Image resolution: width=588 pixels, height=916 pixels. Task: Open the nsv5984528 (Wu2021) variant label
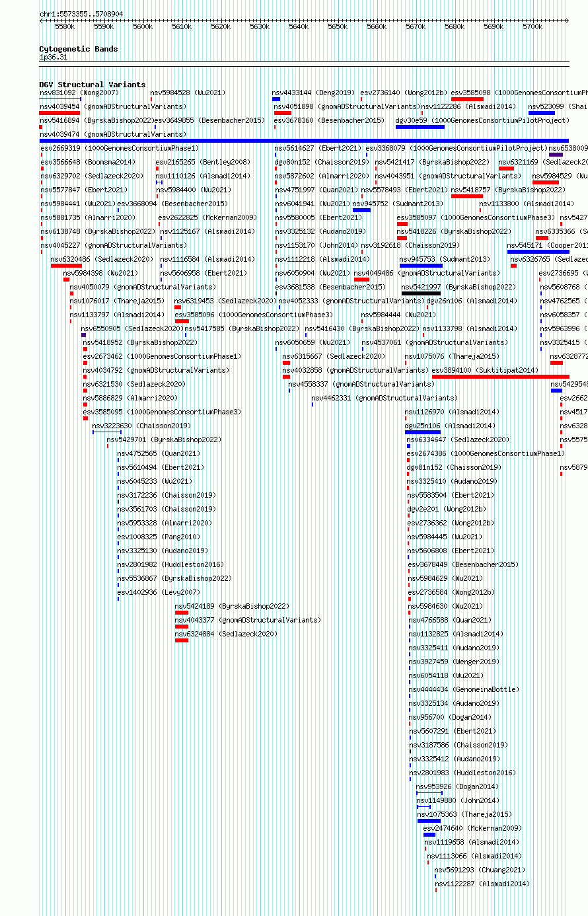(x=188, y=93)
